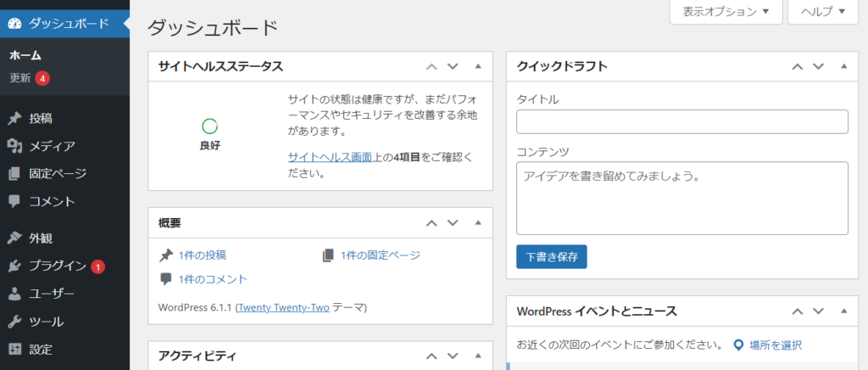
Task: Click the pin icon next to 投稿
Action: point(14,119)
